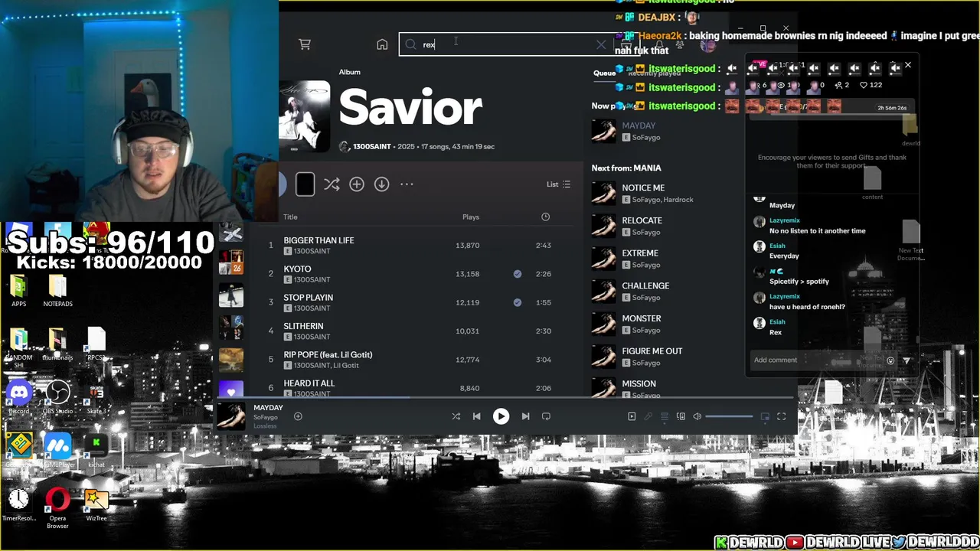Play CHALLENGE from the queue
This screenshot has width=980, height=551.
(645, 285)
